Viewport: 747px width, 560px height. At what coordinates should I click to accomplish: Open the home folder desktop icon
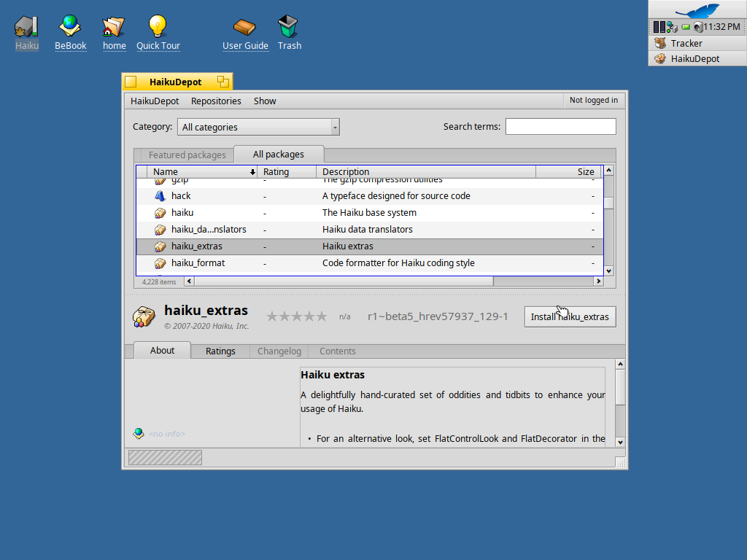point(114,27)
